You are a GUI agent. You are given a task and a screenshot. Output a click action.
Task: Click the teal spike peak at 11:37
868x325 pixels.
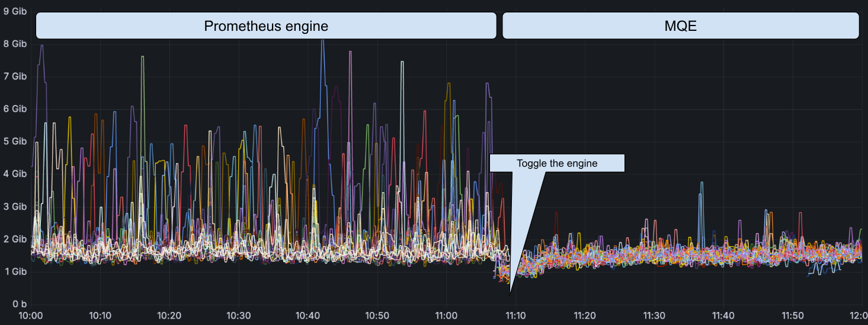[x=702, y=183]
